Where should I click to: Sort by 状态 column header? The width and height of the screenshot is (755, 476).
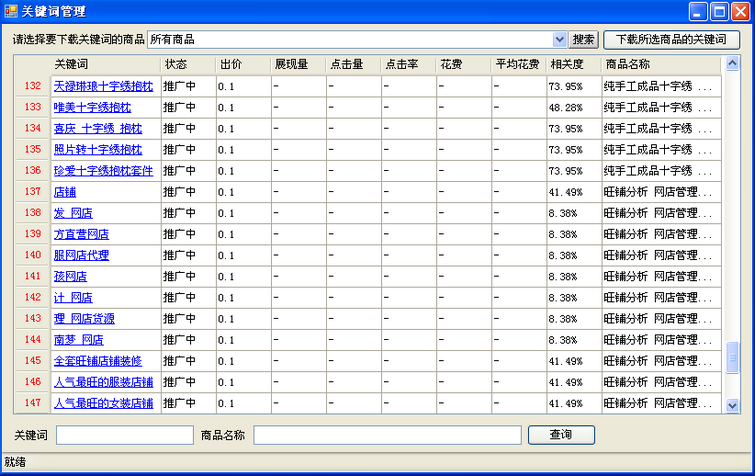188,64
